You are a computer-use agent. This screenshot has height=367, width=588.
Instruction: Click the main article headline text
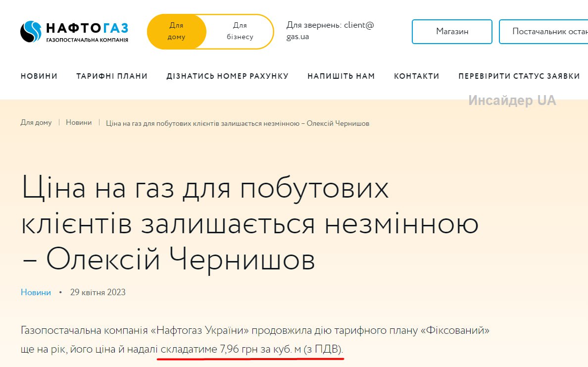249,223
